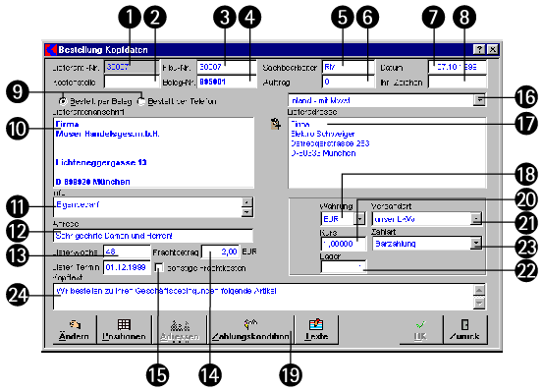This screenshot has width=543, height=392.
Task: Open the Positionen grid button
Action: coord(124,329)
